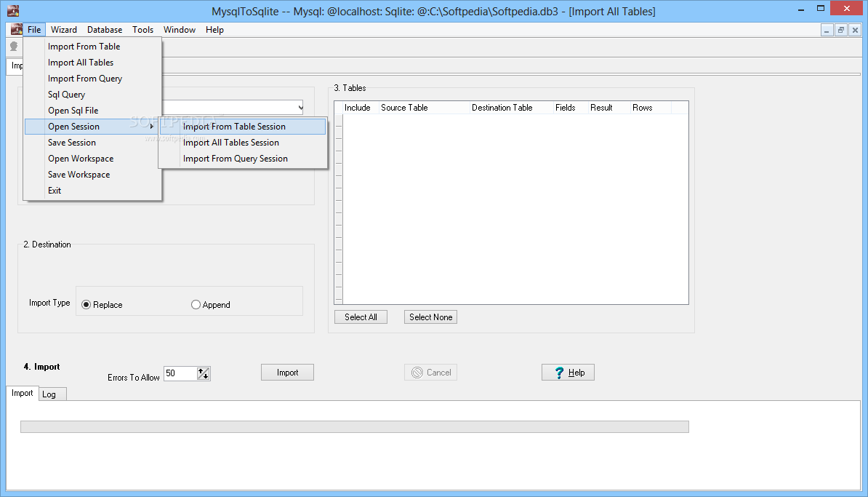Minimize the inner MDI child window

[827, 30]
